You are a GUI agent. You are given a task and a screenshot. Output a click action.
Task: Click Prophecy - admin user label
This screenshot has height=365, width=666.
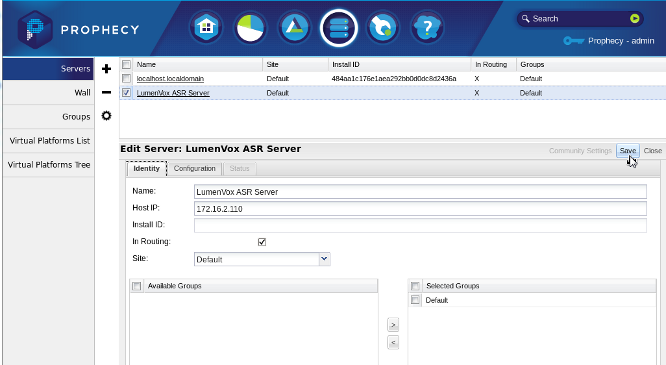621,41
